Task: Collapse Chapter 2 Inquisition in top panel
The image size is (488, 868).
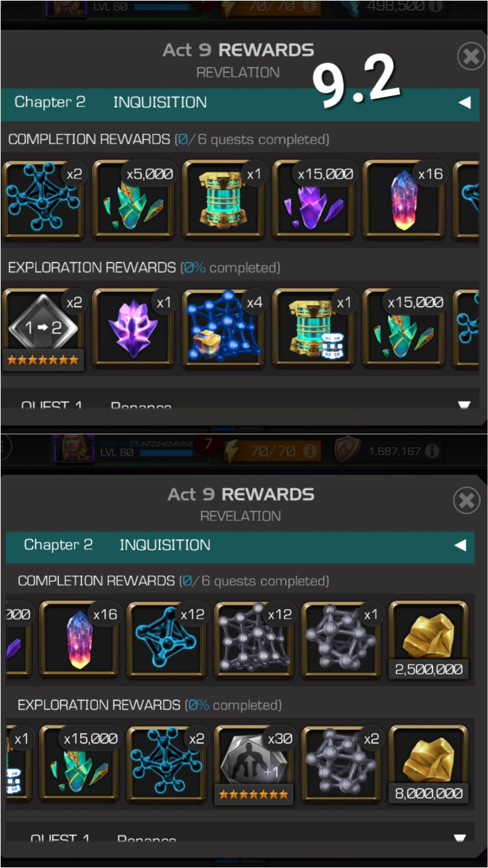Action: 465,102
